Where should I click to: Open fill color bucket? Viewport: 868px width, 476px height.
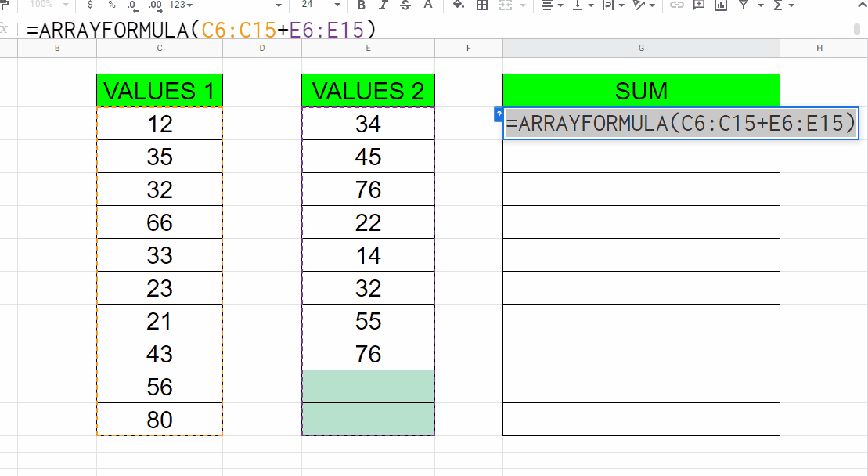click(459, 5)
